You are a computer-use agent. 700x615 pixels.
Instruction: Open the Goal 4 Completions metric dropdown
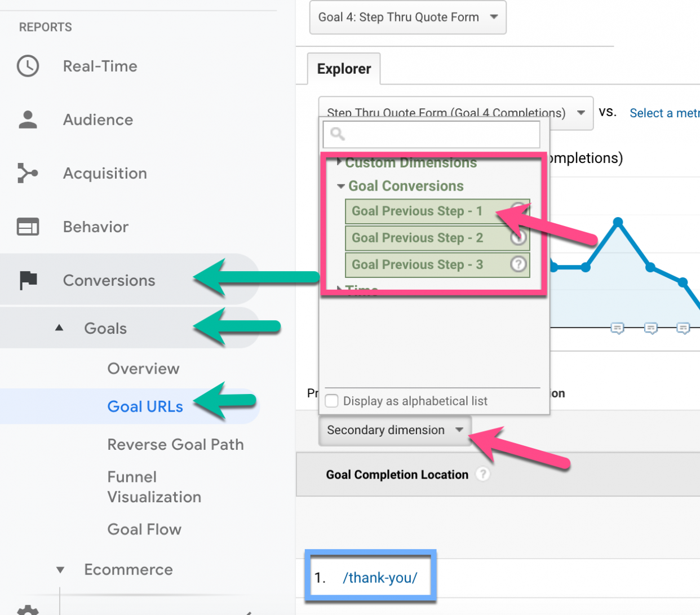tap(455, 113)
